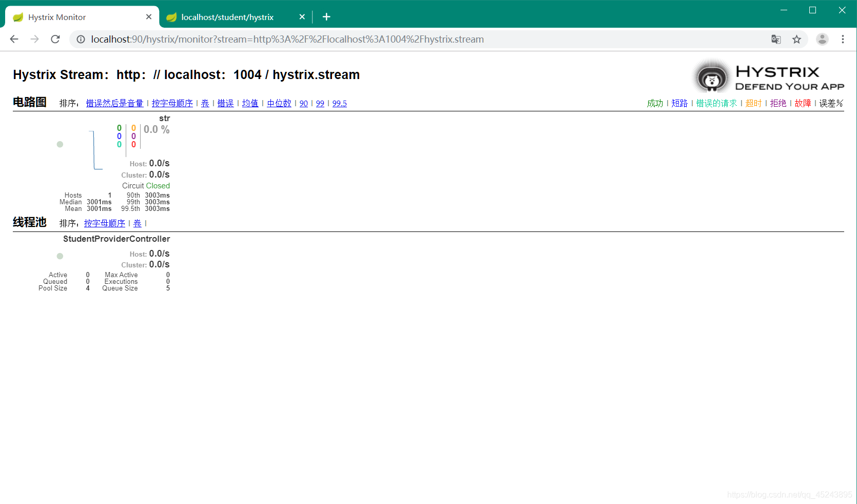
Task: Sort thread pools by 卷
Action: point(138,223)
